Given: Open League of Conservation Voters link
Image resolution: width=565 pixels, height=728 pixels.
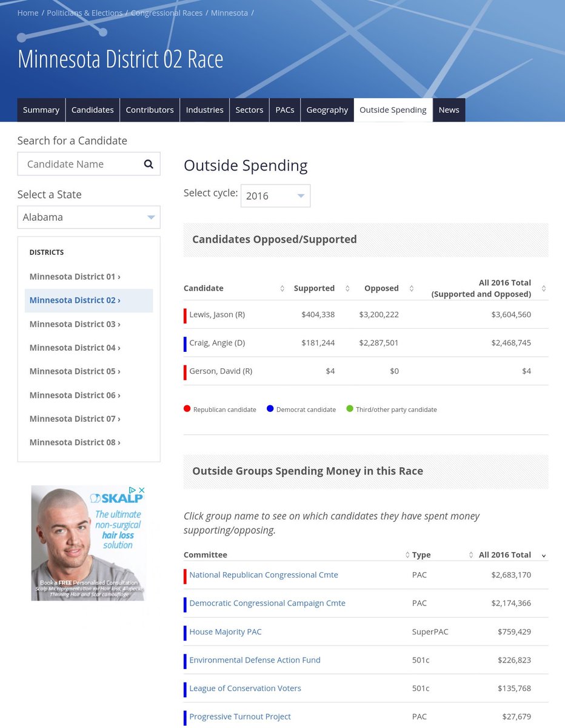Looking at the screenshot, I should [245, 689].
